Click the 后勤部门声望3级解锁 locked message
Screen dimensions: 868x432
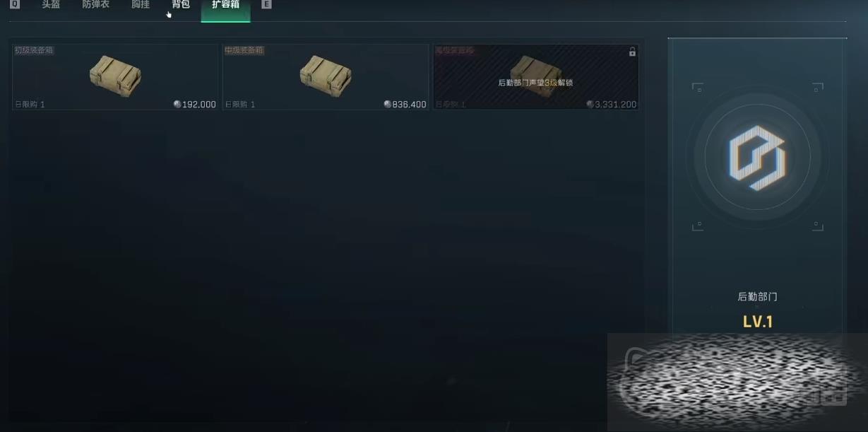tap(535, 83)
